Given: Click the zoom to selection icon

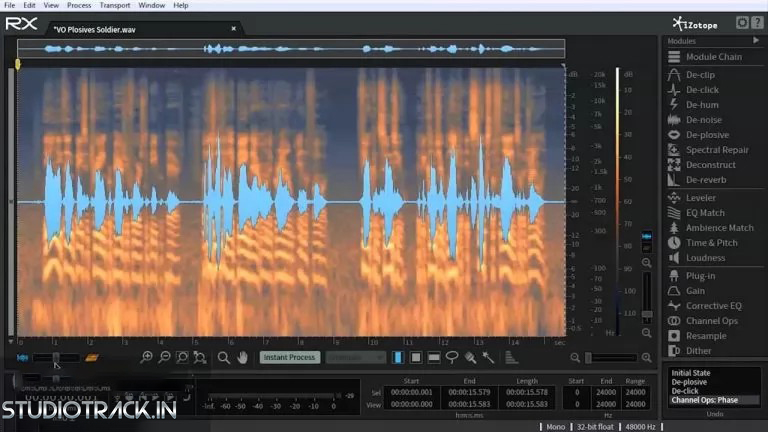Looking at the screenshot, I should 182,358.
